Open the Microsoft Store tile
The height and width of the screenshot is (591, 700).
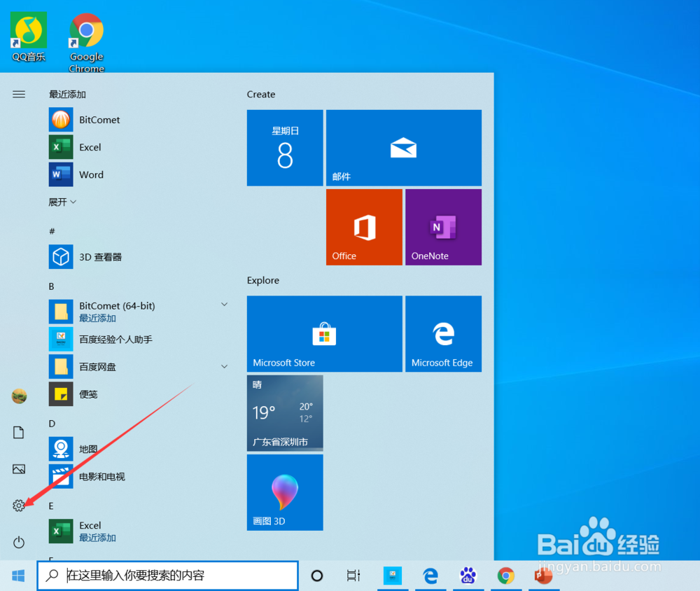point(325,334)
